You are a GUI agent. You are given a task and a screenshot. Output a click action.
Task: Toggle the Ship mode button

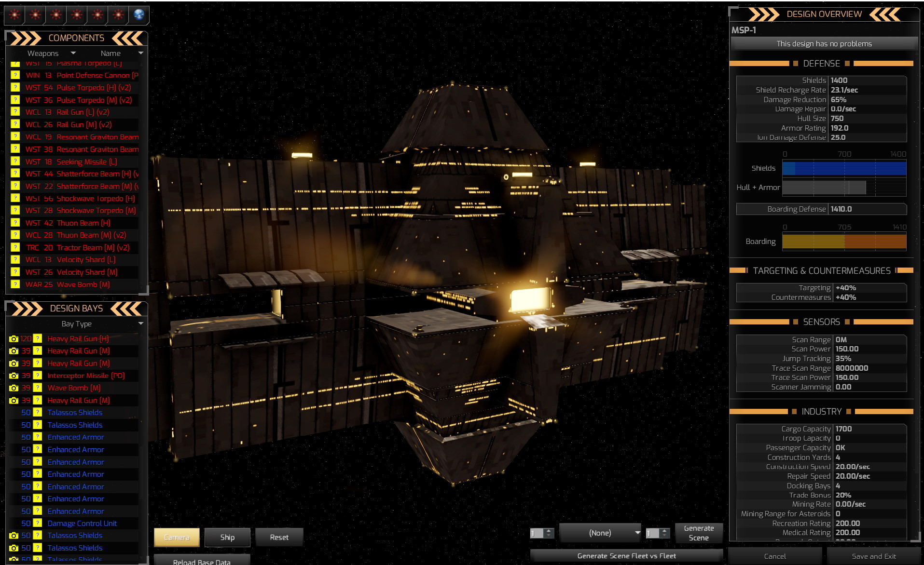click(227, 538)
